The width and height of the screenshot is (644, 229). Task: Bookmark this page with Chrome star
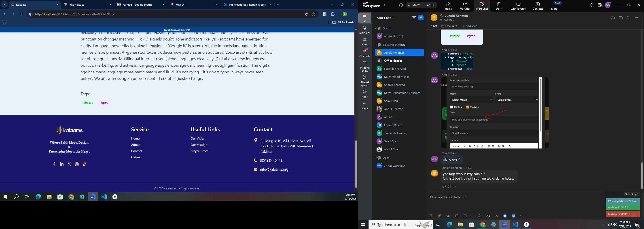tap(314, 14)
